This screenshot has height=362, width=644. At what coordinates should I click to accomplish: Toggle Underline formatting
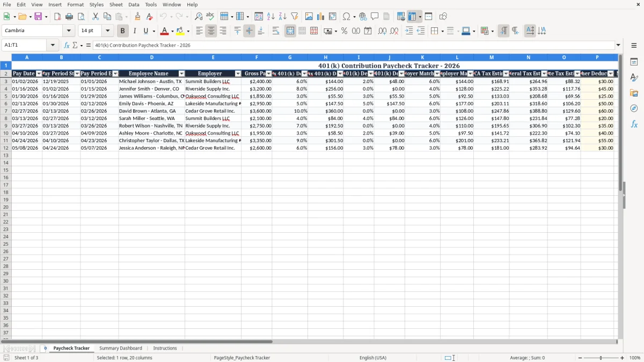pos(146,31)
